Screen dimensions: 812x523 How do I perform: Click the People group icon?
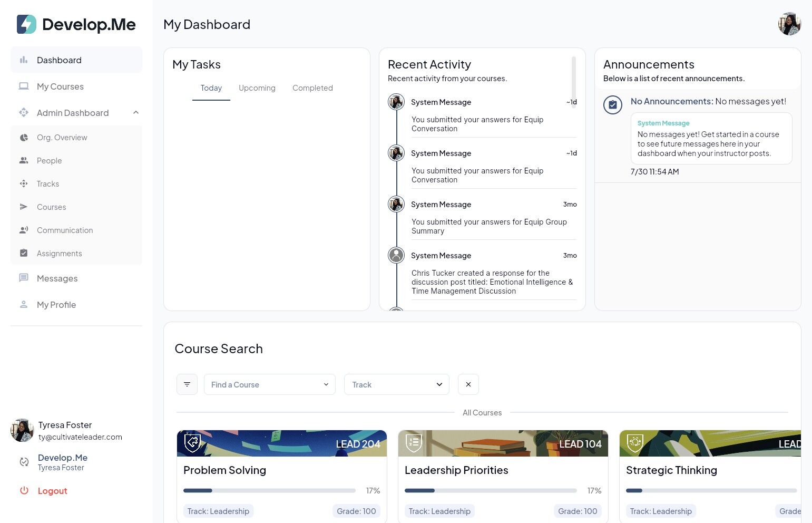coord(24,161)
